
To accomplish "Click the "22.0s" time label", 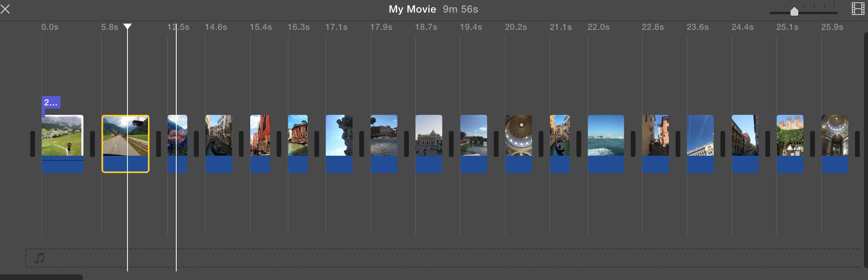I will pos(598,27).
